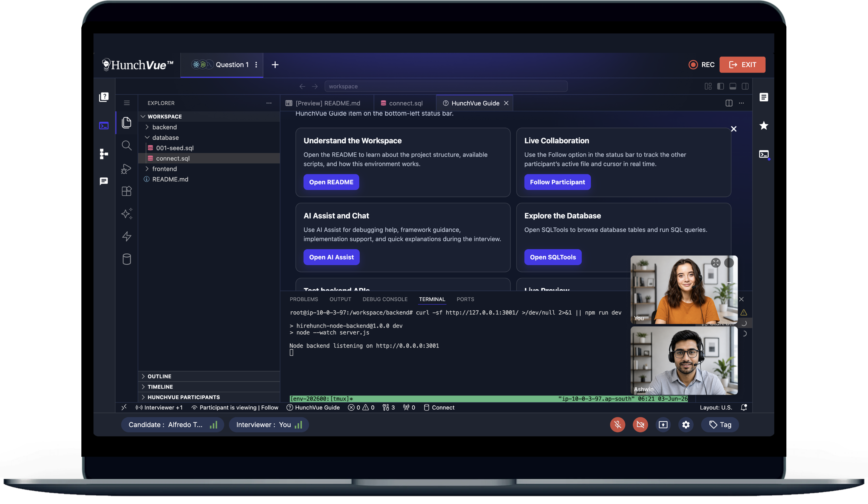Open the Question 1 options kebab menu

(256, 64)
